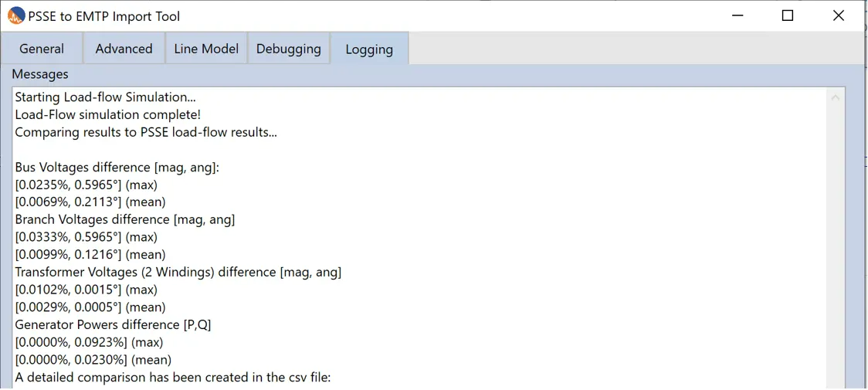868x390 pixels.
Task: Click 'Comparing results to PSSE load-flow results...' line
Action: 146,133
